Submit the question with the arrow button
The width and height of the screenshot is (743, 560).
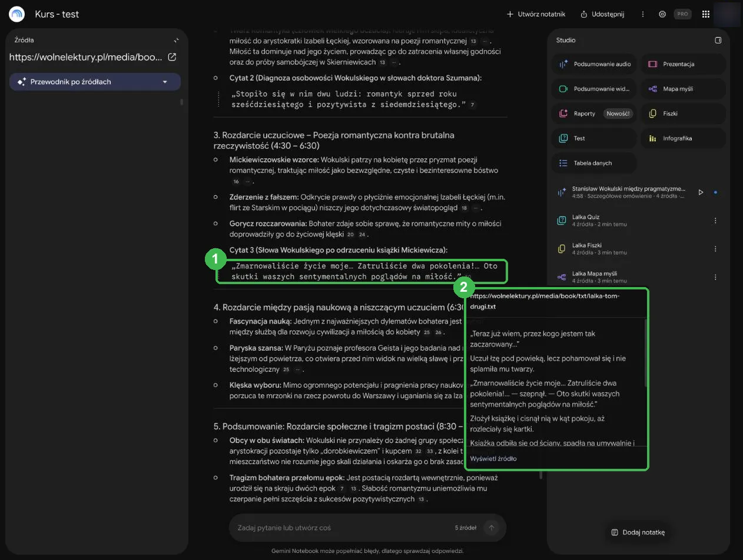491,528
